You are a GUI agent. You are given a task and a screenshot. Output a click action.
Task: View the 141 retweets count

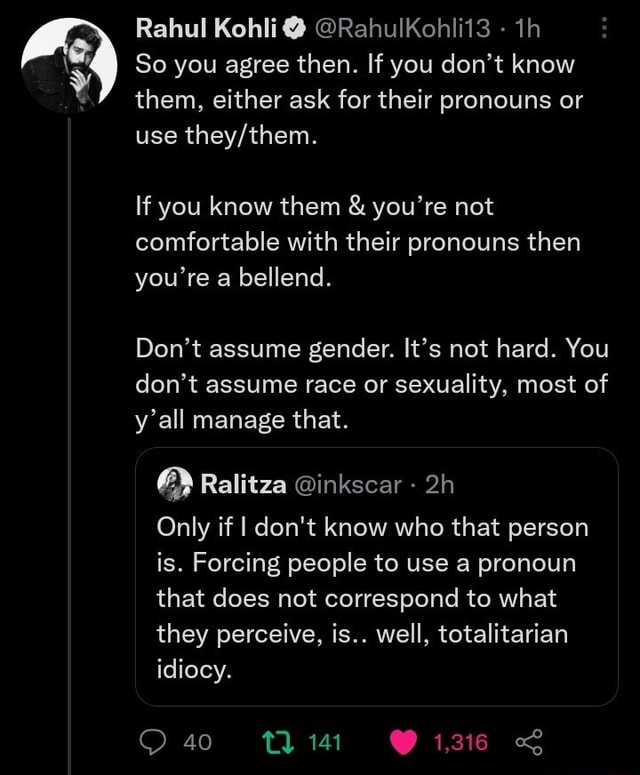[324, 741]
